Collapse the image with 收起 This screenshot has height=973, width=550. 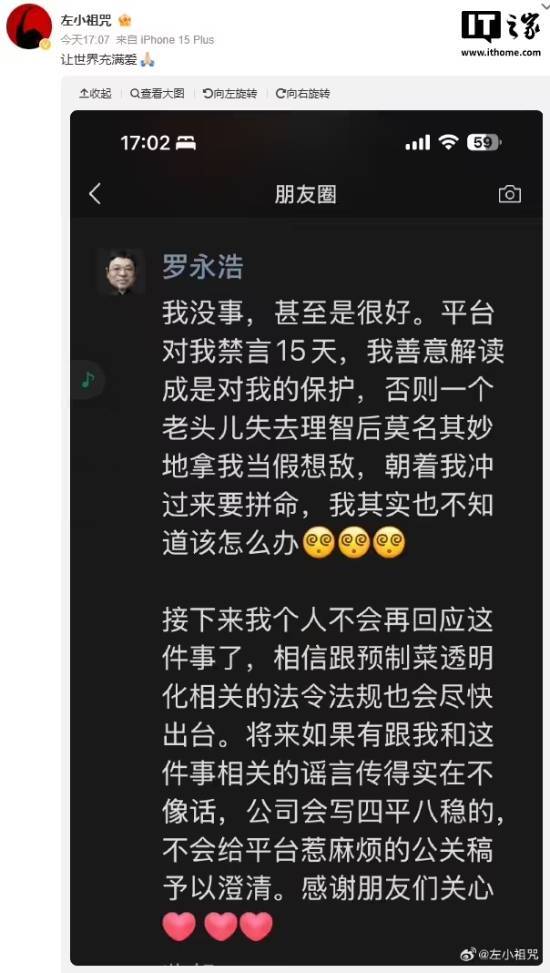pos(95,94)
